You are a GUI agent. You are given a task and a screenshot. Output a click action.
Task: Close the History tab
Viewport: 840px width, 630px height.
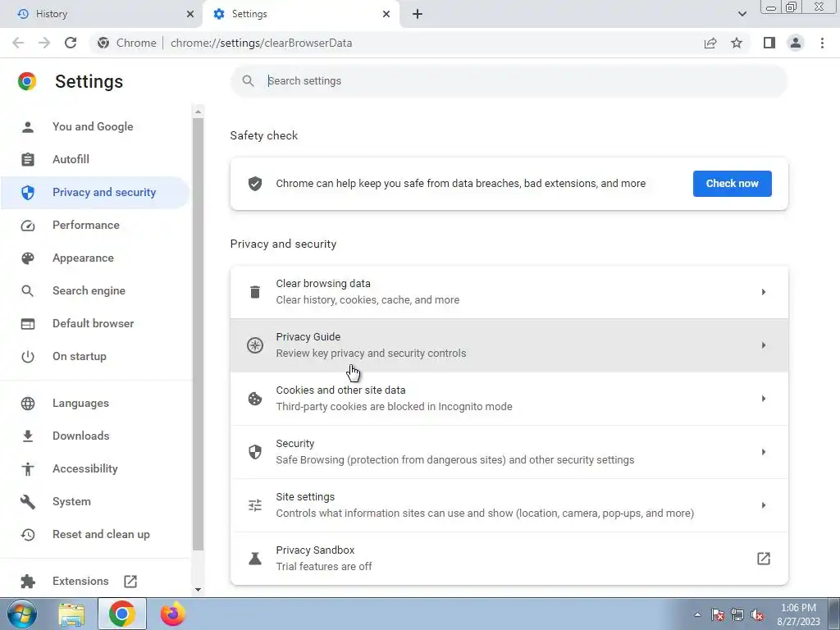tap(190, 14)
